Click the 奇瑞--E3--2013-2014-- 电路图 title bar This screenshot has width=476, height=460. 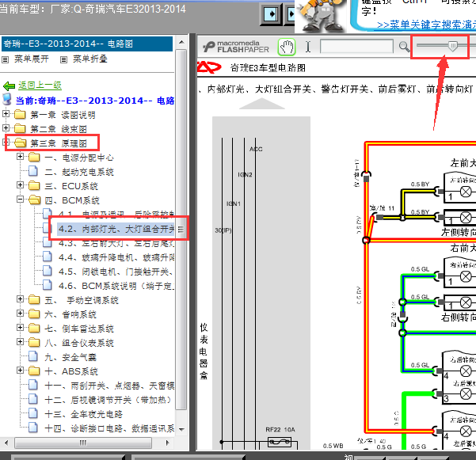87,44
